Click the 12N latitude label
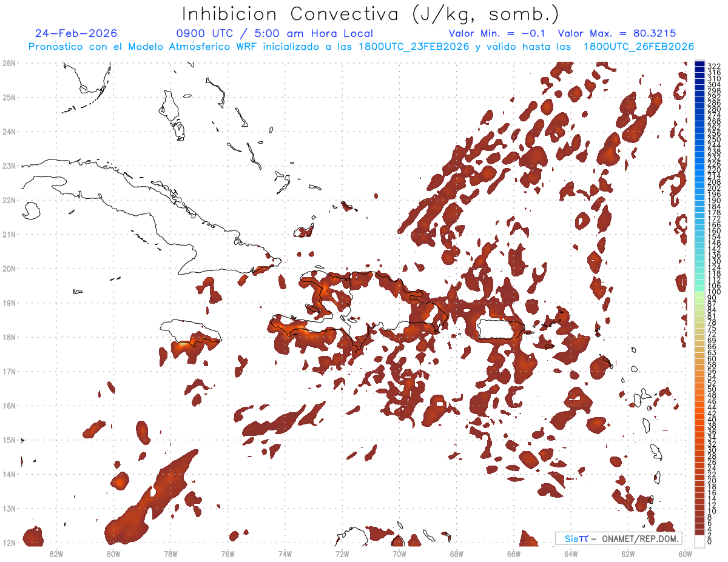 click(x=8, y=543)
